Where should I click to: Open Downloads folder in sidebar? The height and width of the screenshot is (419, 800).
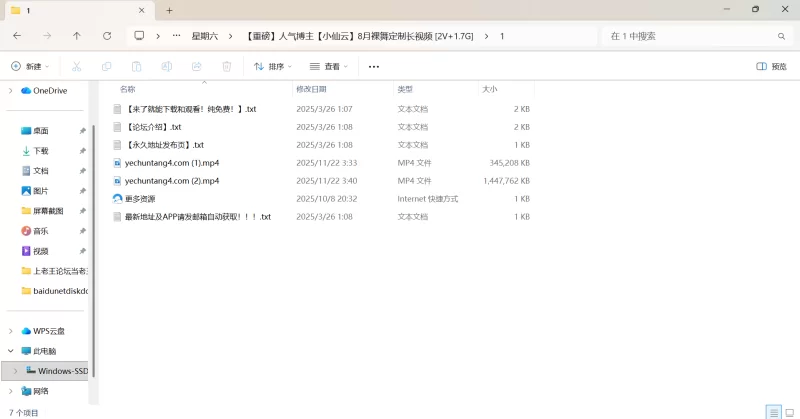(41, 151)
